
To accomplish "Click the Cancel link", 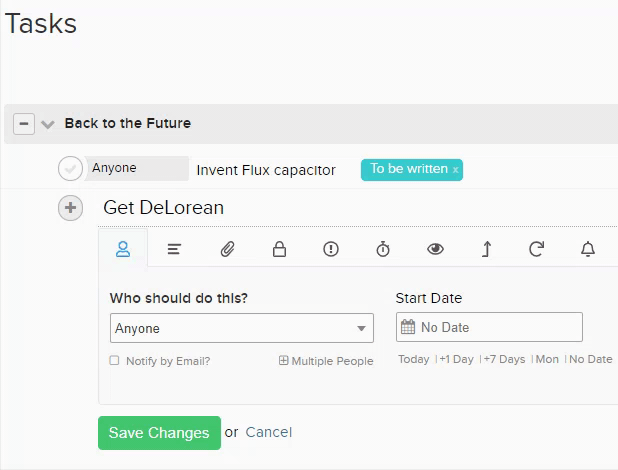I will click(269, 432).
